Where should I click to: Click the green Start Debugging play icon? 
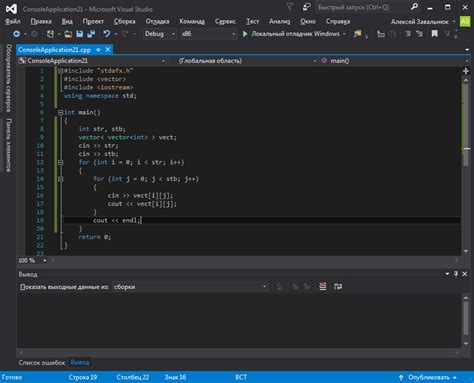point(245,34)
